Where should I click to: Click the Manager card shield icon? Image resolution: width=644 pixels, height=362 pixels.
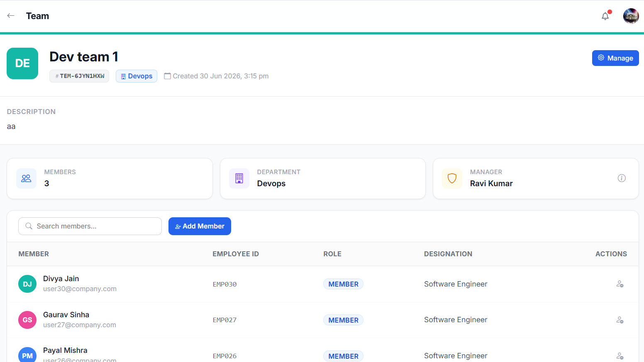tap(452, 178)
